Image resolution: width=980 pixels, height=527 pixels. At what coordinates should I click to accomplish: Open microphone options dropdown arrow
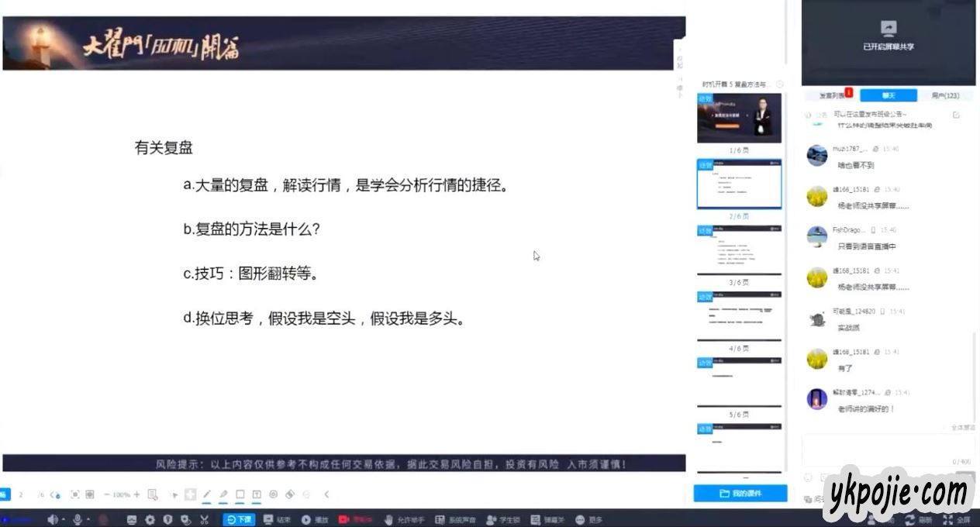tap(88, 519)
